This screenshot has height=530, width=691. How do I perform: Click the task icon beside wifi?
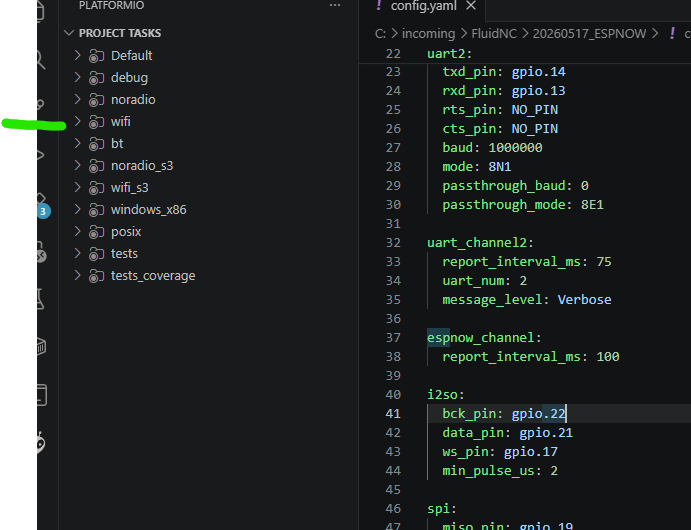tap(97, 122)
